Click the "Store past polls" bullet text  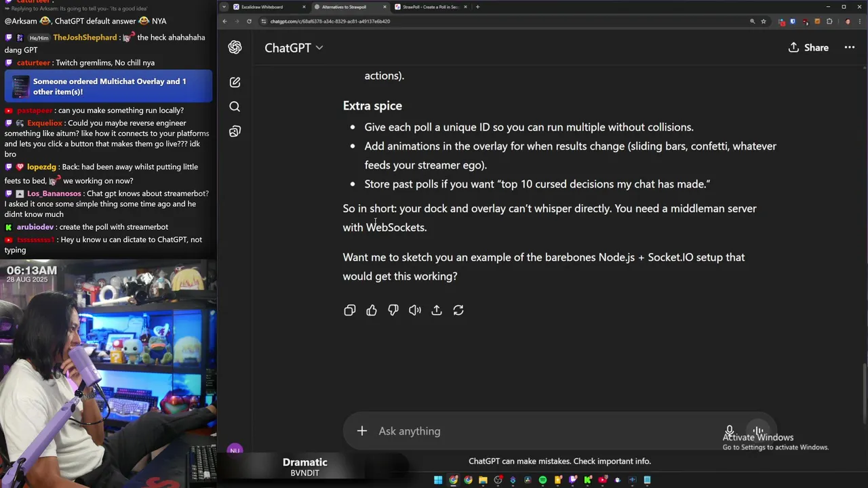pos(537,184)
